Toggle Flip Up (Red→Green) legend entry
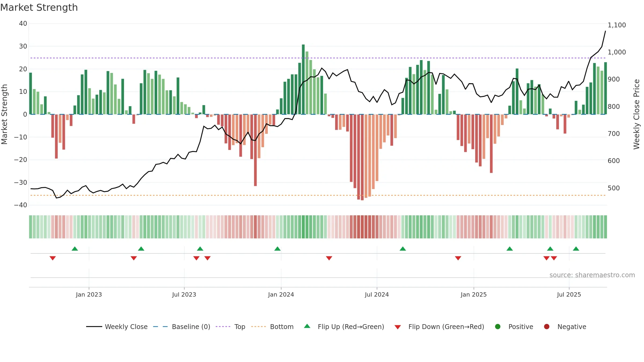Screen dimensions: 644x362 344,327
